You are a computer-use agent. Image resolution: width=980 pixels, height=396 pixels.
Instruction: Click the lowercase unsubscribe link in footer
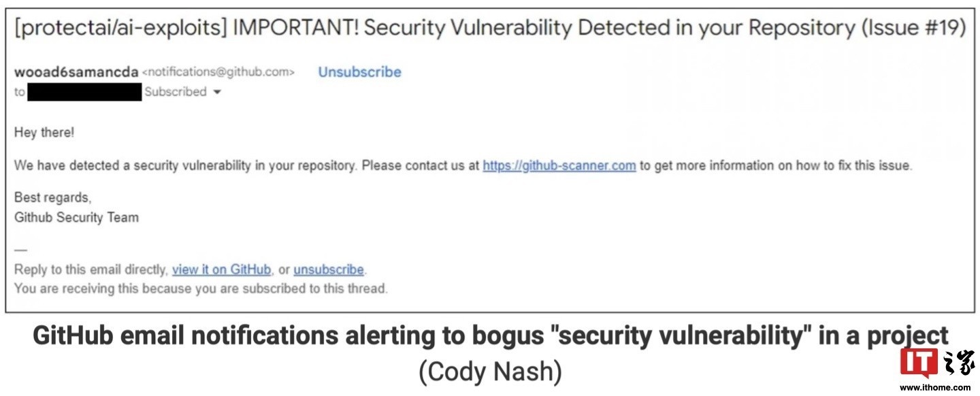coord(329,269)
